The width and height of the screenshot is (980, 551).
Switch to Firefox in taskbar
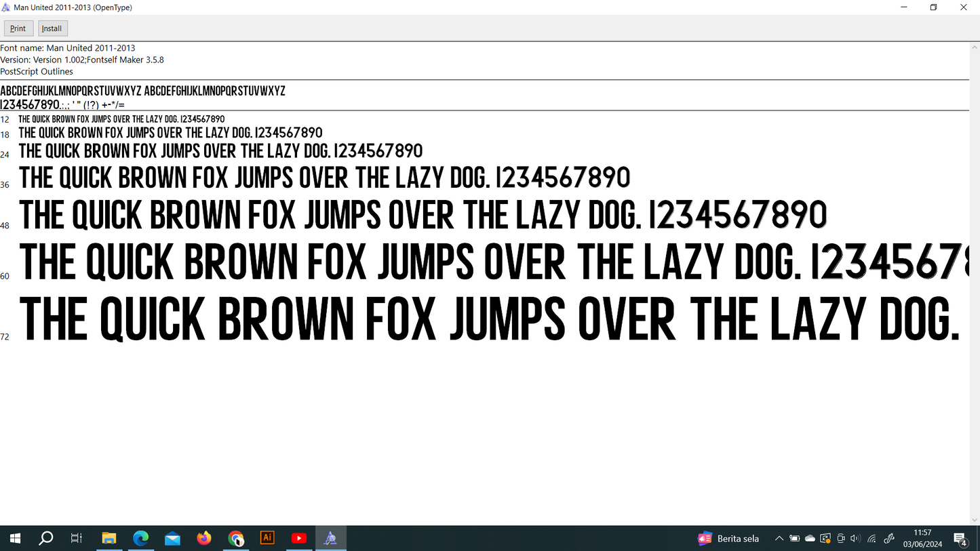(x=204, y=538)
